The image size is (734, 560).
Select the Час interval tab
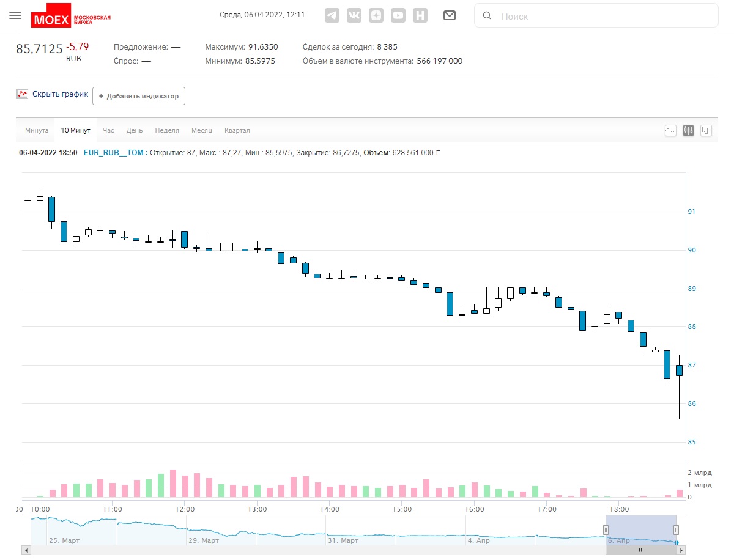pyautogui.click(x=108, y=130)
